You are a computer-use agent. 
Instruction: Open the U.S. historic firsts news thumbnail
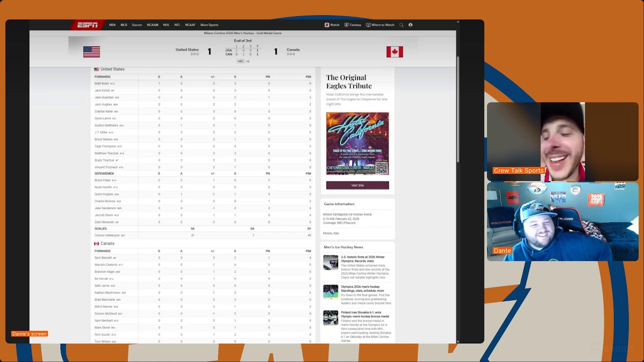331,262
